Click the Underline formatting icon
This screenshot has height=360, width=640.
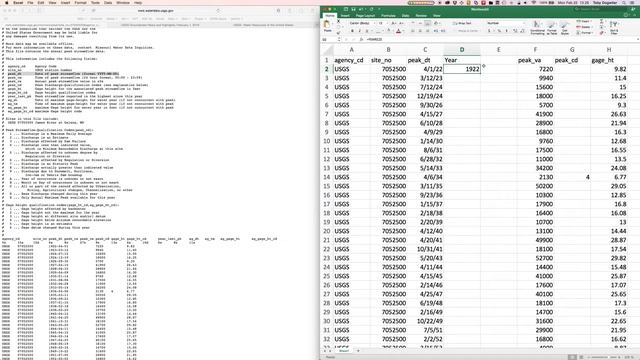pos(367,31)
